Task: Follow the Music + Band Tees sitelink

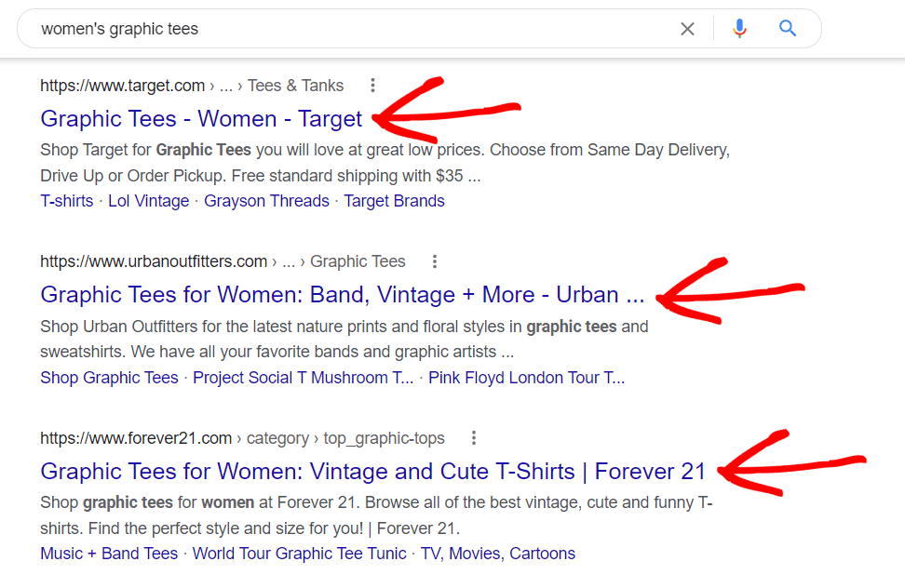Action: pyautogui.click(x=109, y=554)
